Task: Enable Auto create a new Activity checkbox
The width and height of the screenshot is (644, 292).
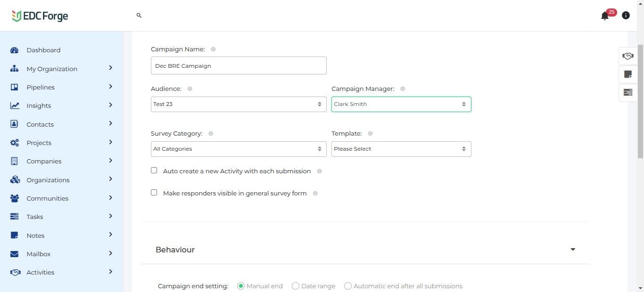Action: coord(154,170)
